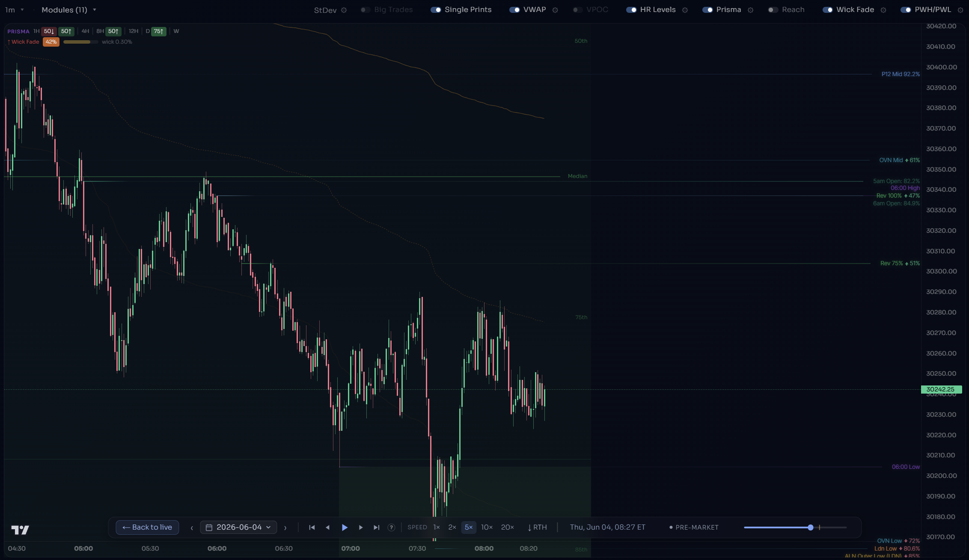Image resolution: width=969 pixels, height=560 pixels.
Task: Enable the Big Trades toggle
Action: coord(365,10)
